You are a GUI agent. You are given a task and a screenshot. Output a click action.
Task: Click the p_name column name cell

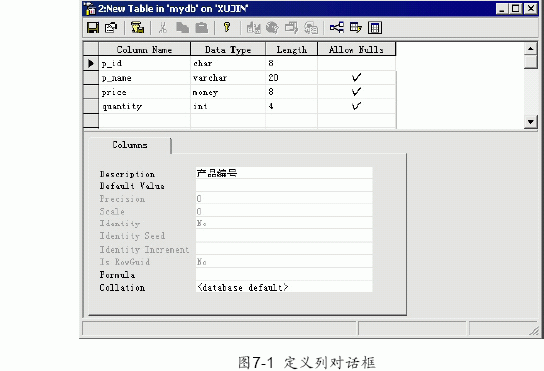tap(144, 78)
